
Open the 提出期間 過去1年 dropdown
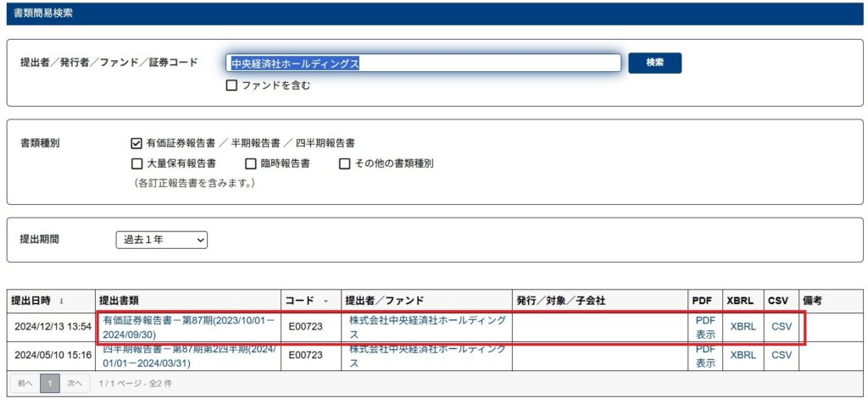(162, 240)
